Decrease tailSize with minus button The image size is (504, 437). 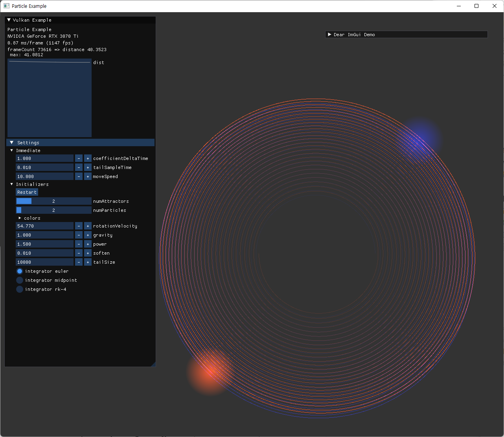(x=79, y=262)
